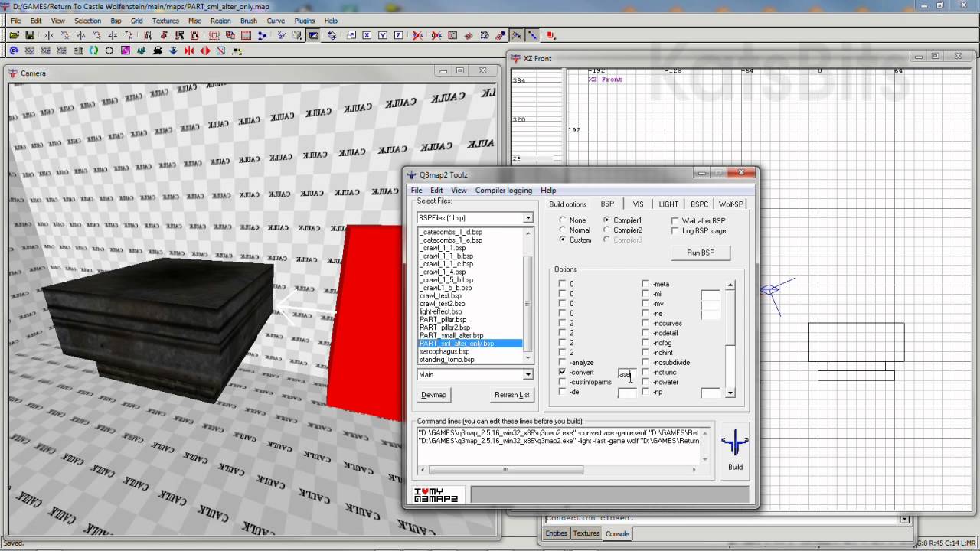980x551 pixels.
Task: Click the CSG Subtract toolbar icon
Action: [214, 35]
